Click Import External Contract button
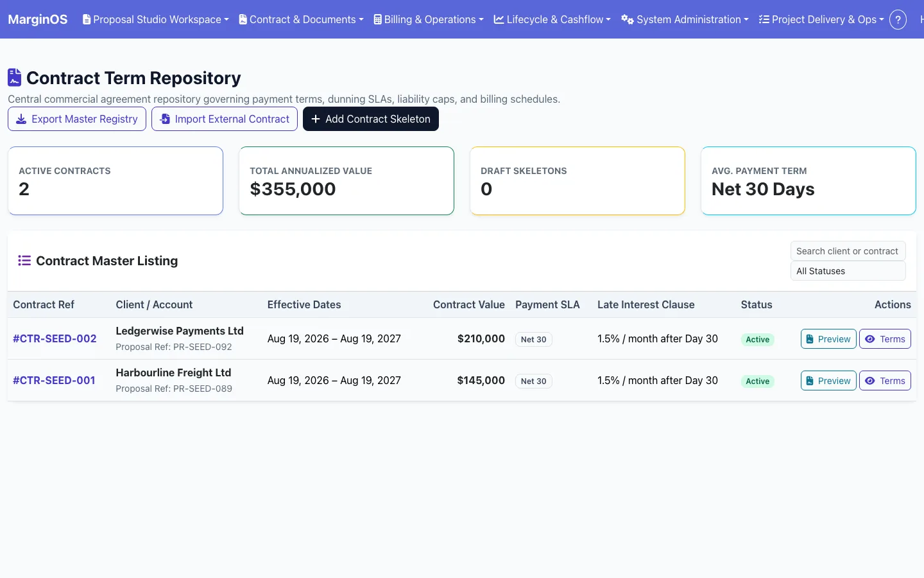The image size is (924, 578). coord(225,119)
